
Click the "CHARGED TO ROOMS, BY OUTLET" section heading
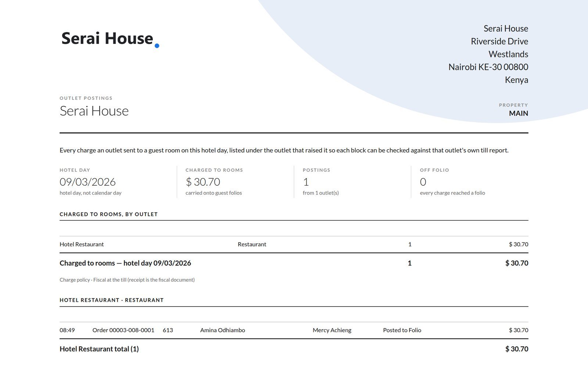coord(109,214)
